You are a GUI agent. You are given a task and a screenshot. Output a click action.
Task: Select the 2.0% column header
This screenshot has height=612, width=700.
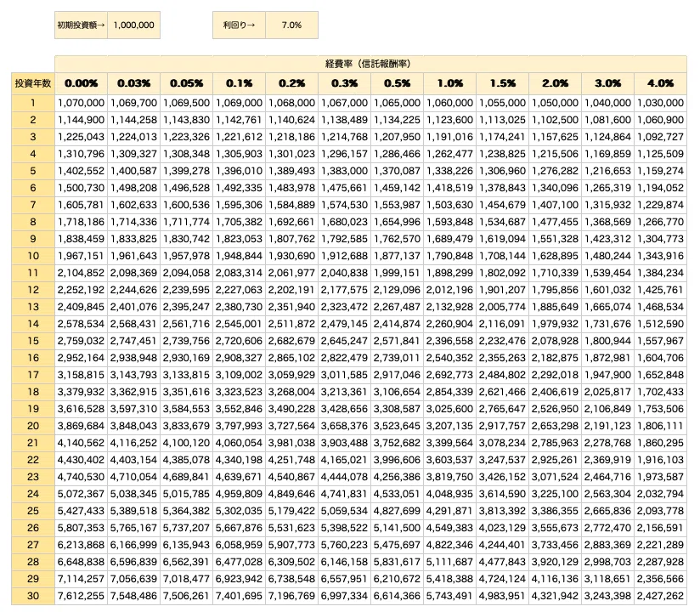click(x=555, y=83)
